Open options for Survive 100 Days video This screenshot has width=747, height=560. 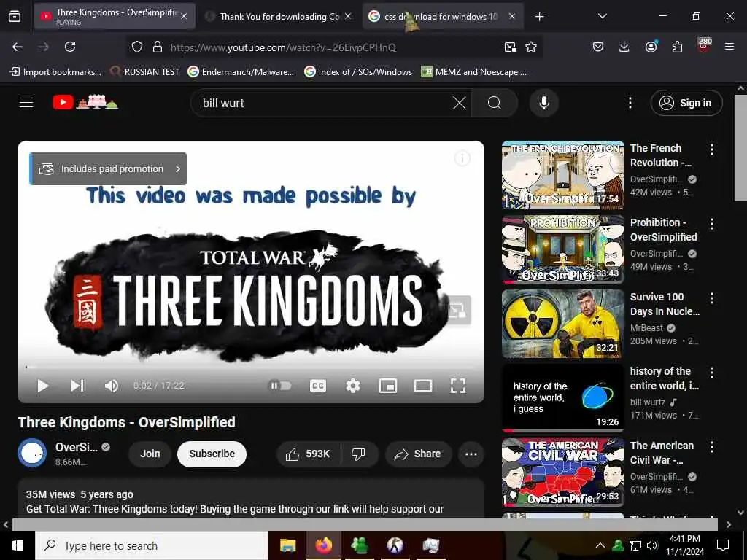pyautogui.click(x=712, y=298)
